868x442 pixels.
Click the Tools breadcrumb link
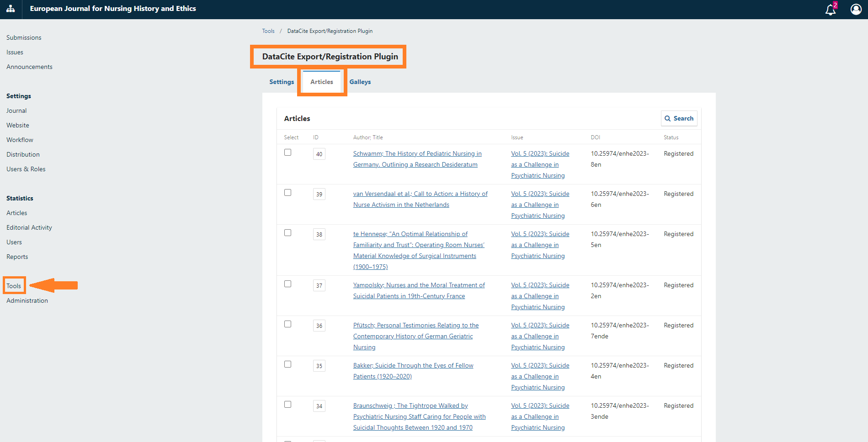pos(268,31)
